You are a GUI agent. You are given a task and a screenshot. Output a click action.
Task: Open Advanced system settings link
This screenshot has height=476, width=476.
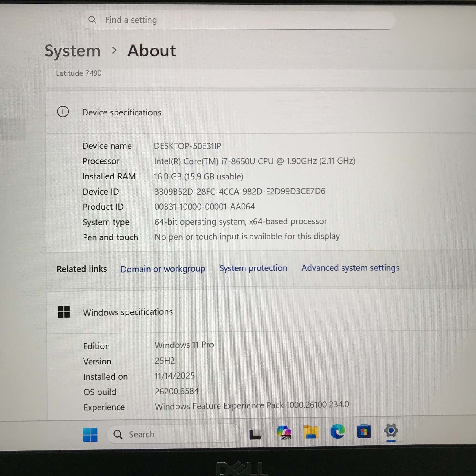350,268
